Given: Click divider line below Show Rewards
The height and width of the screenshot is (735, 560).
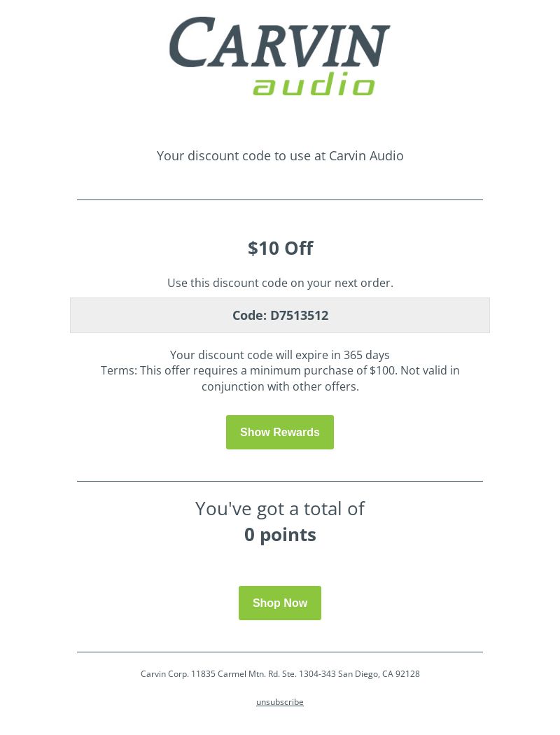Looking at the screenshot, I should click(x=280, y=481).
